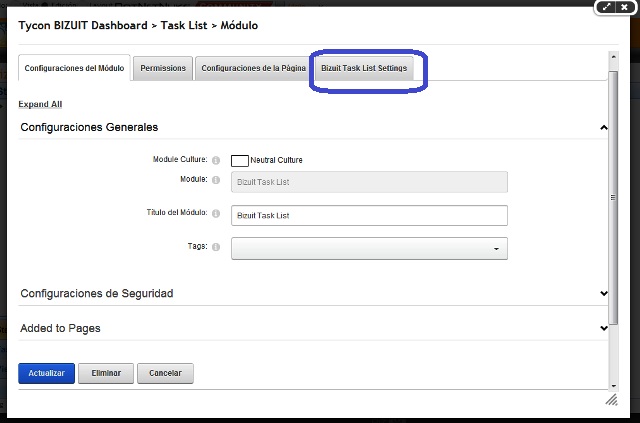640x423 pixels.
Task: Click the scrollbar down arrow
Action: [x=613, y=385]
